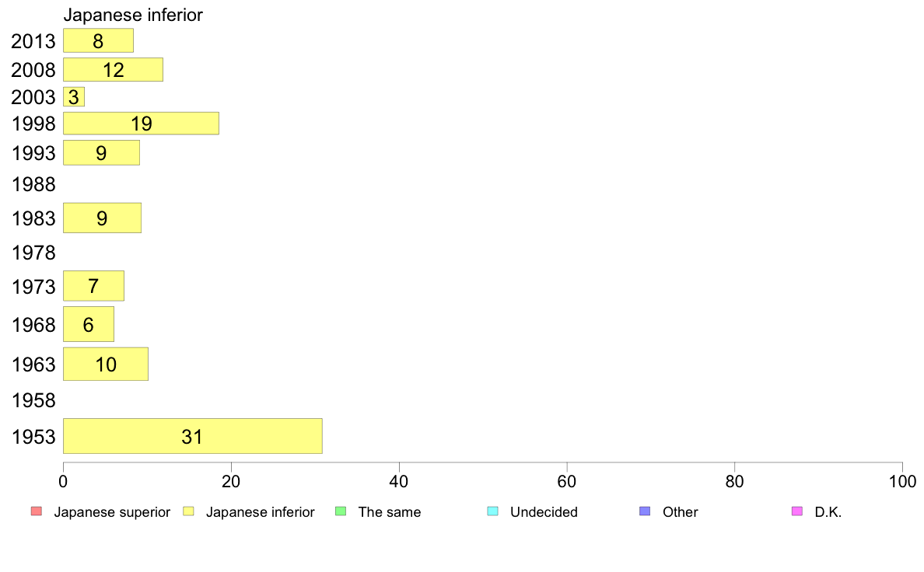Click the Japanese superior legend label text
This screenshot has width=924, height=572.
[x=112, y=512]
